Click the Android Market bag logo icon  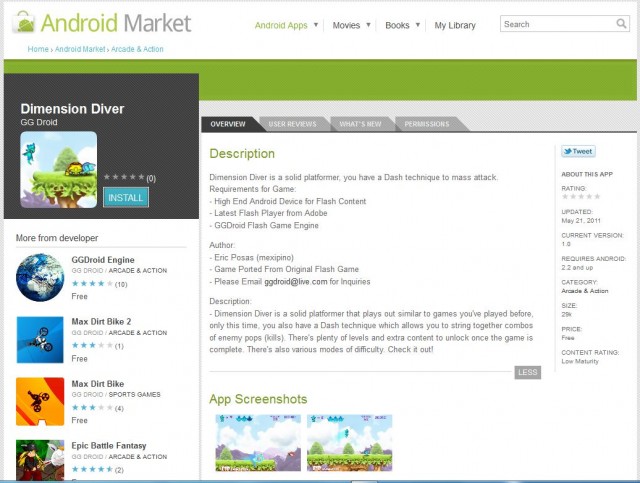click(24, 22)
